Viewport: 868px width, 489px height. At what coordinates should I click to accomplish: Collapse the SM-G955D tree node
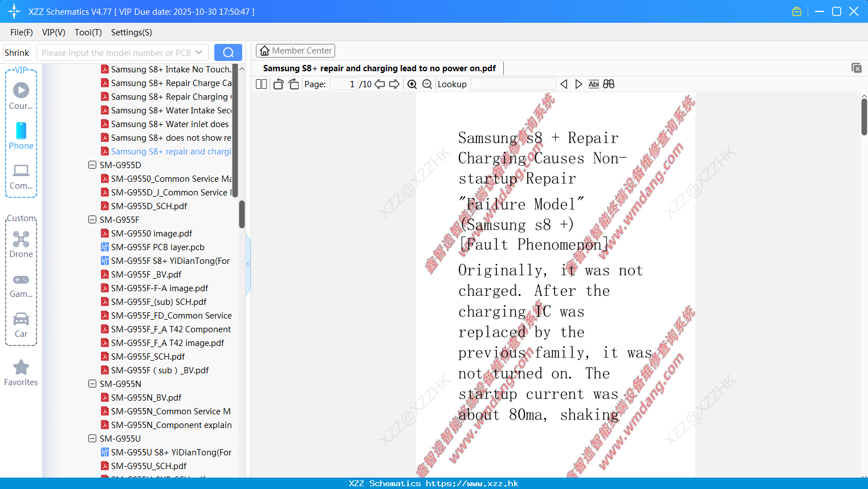coord(92,165)
